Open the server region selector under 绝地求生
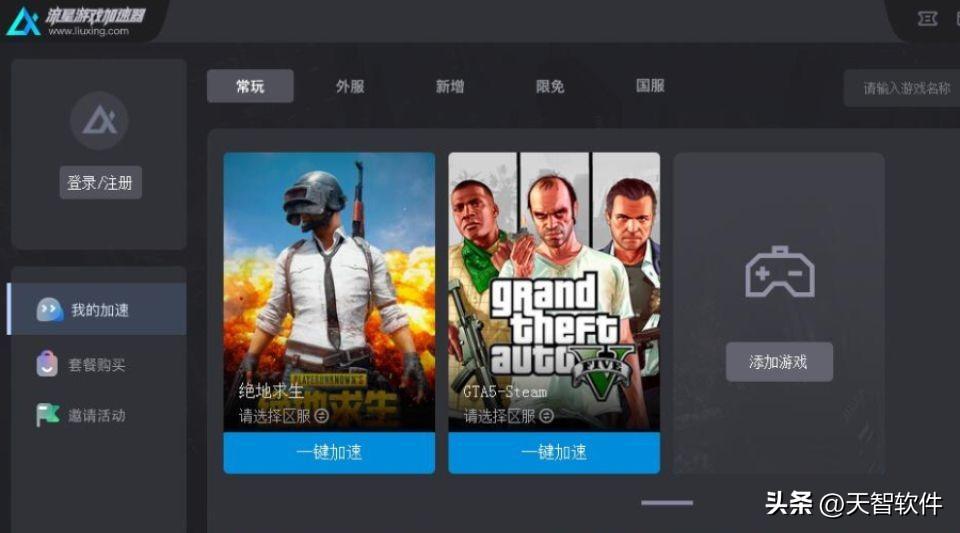 pyautogui.click(x=284, y=416)
